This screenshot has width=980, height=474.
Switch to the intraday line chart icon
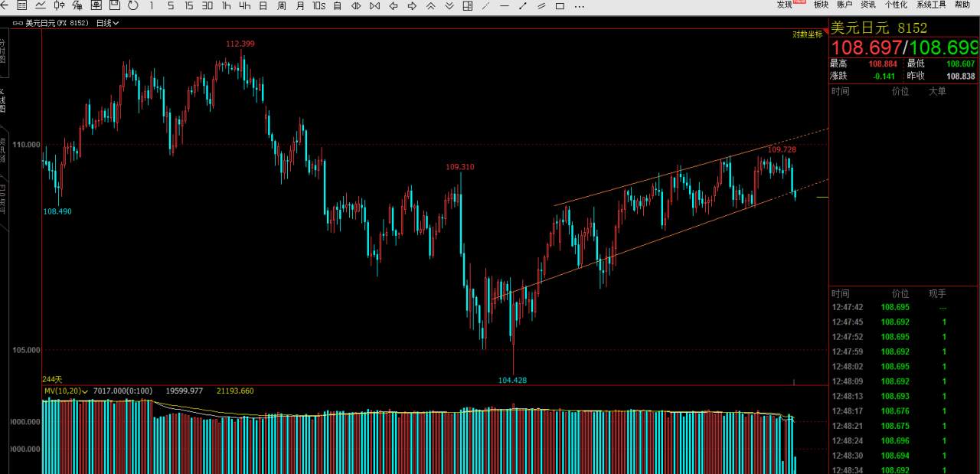(40, 5)
